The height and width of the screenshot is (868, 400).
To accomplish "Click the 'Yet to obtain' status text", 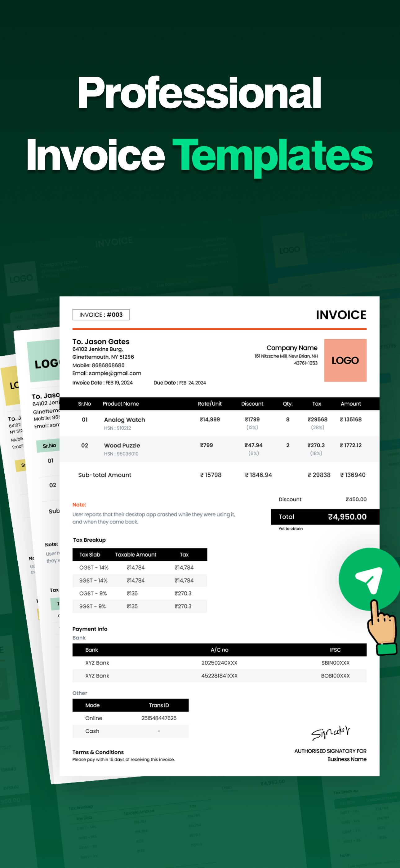I will click(291, 528).
